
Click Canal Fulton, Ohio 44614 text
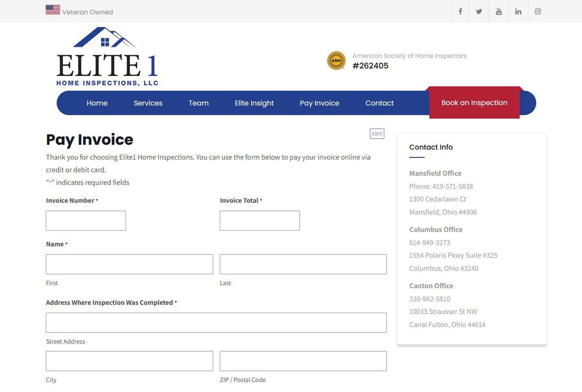pos(447,325)
